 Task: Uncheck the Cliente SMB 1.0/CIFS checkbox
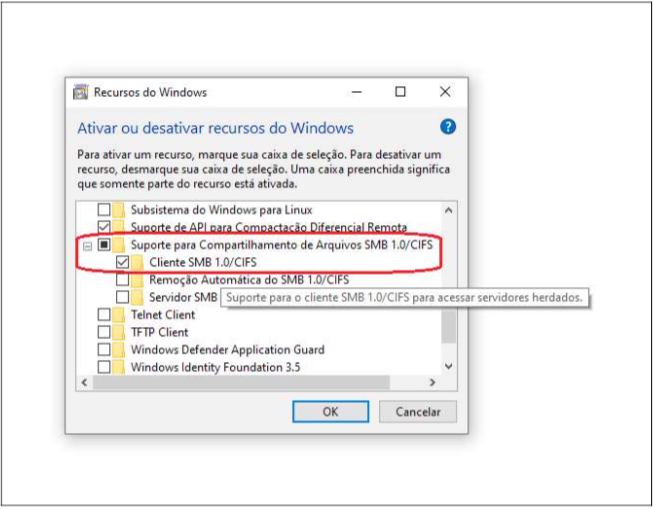coord(122,262)
